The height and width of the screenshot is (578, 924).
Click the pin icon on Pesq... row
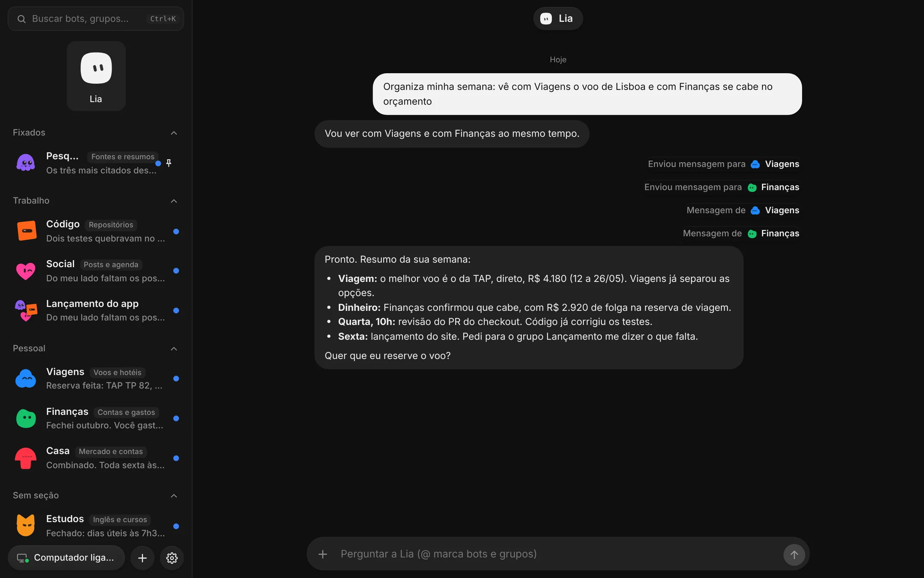point(169,163)
